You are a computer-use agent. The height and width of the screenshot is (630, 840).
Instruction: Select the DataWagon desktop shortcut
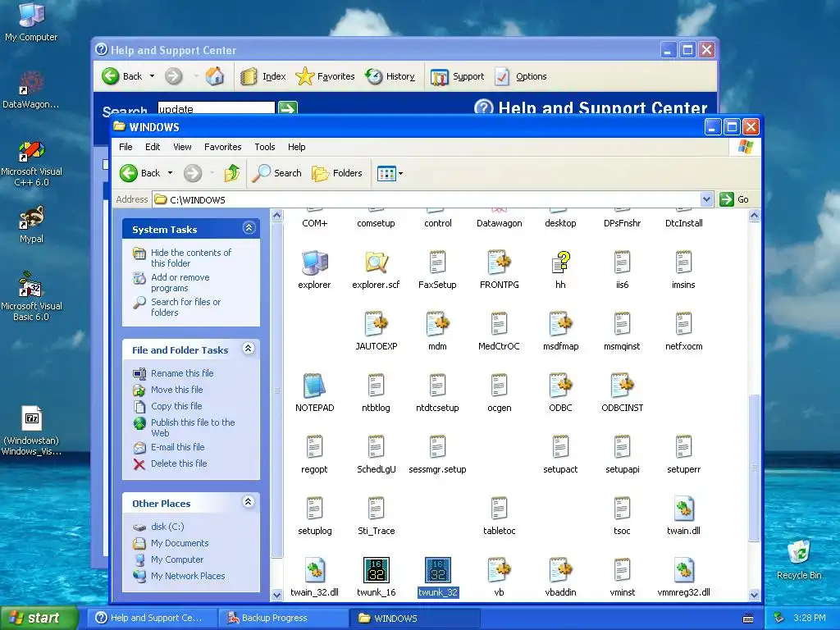click(31, 89)
